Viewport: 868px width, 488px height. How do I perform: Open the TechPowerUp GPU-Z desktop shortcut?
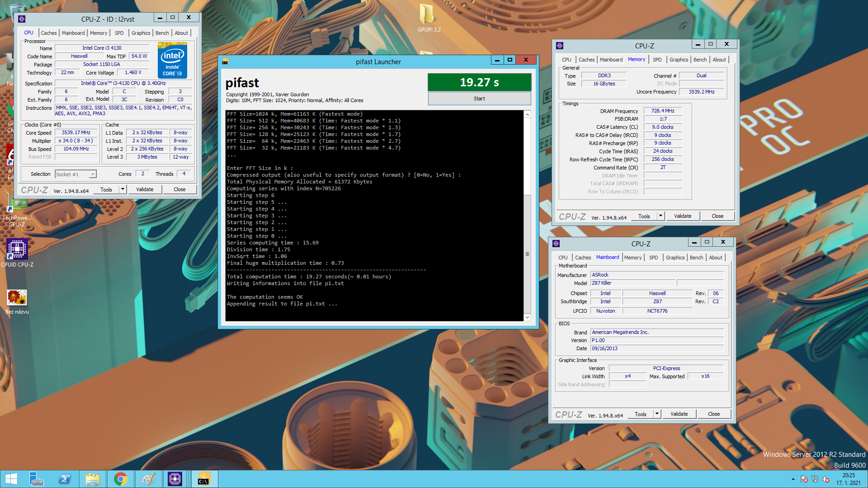(17, 212)
